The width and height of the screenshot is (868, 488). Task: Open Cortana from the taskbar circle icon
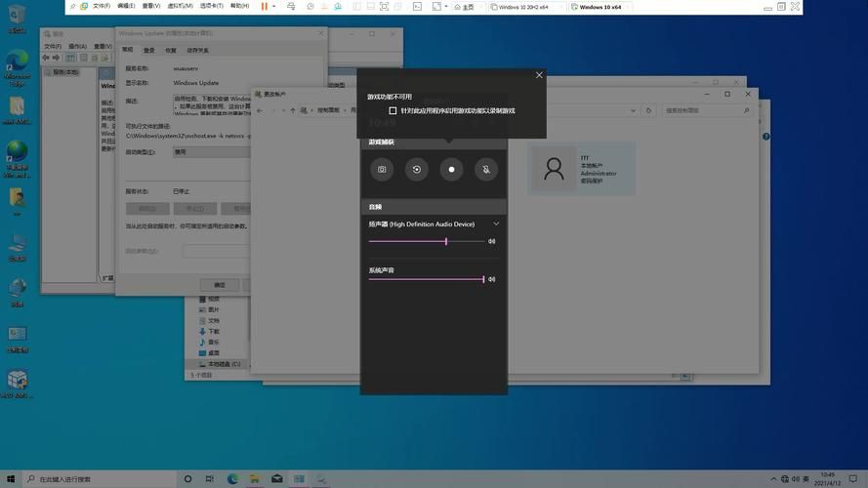point(187,479)
